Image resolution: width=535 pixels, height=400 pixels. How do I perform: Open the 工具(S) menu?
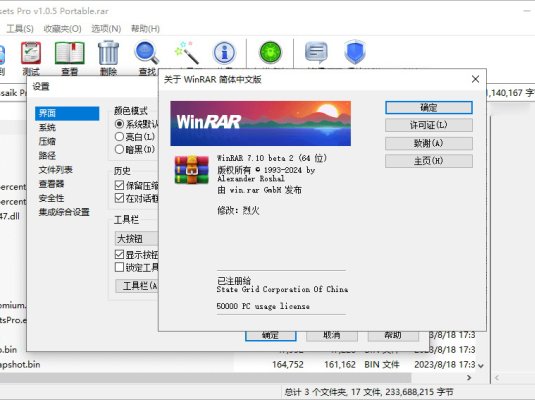(x=20, y=29)
